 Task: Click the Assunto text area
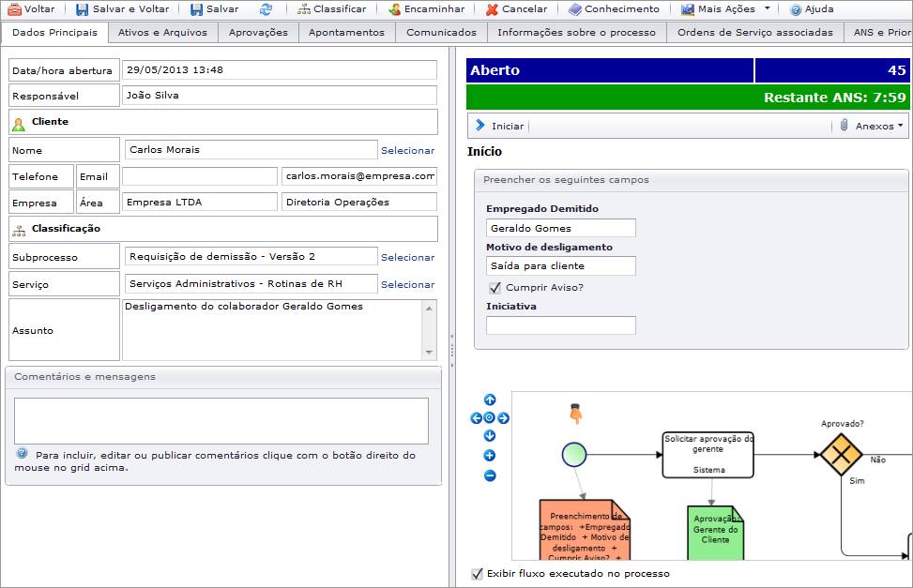[272, 330]
